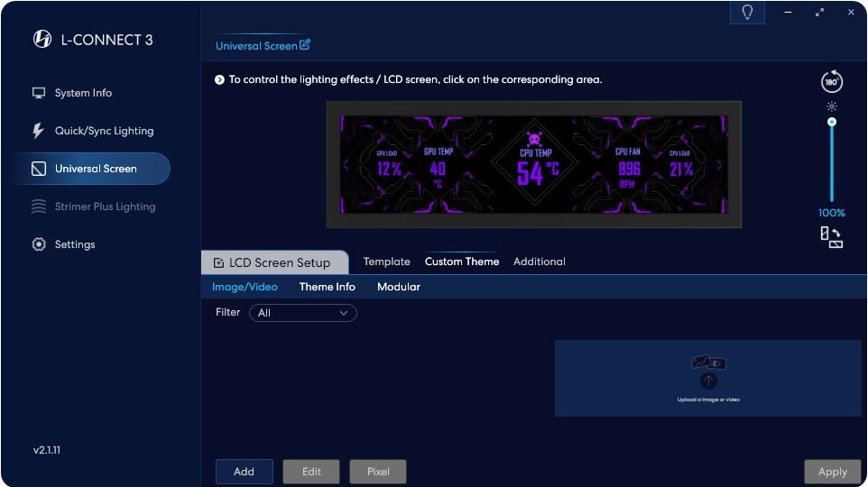Click the System Info monitor icon

point(39,93)
